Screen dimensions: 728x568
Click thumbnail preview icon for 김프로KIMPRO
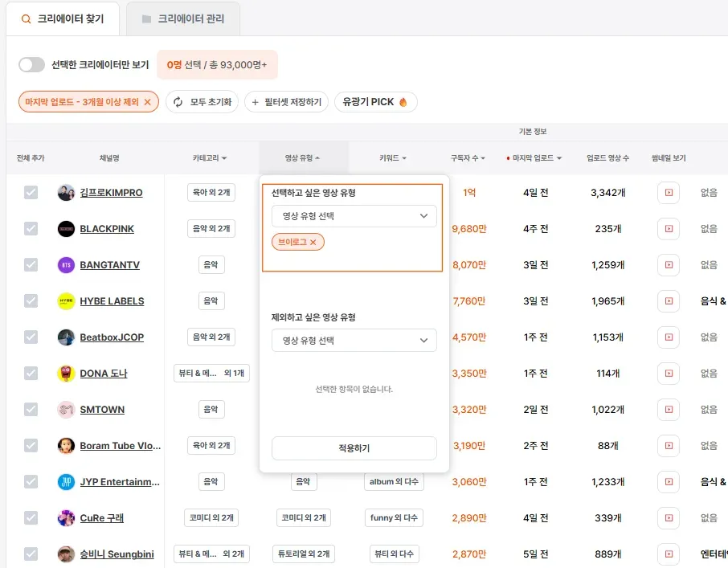[669, 193]
